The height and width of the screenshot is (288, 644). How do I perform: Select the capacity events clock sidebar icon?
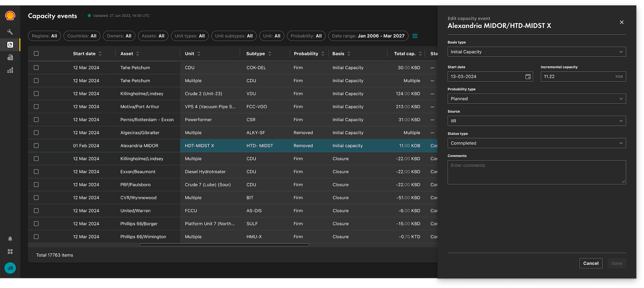tap(10, 45)
